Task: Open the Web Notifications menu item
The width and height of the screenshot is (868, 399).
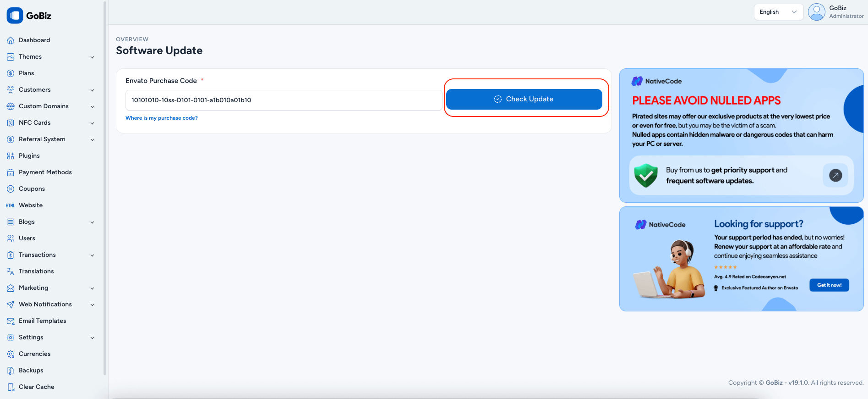Action: [51, 305]
